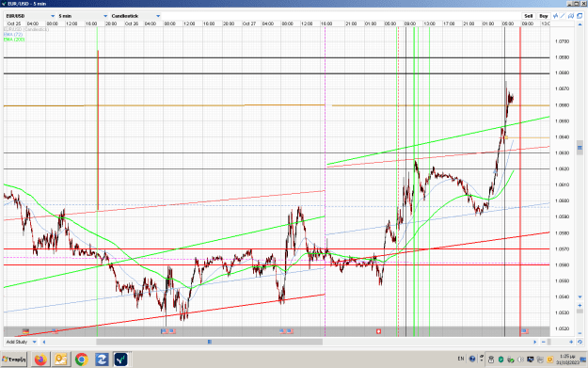Viewport: 588px width, 368px height.
Task: Select the EURUSD (Candlestick) series label
Action: [x=26, y=29]
